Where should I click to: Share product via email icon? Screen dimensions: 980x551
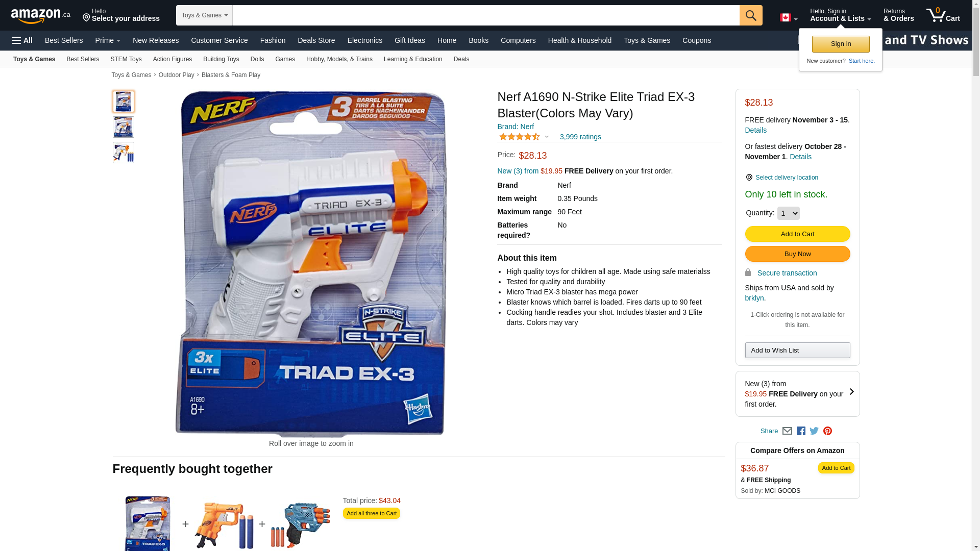point(787,431)
